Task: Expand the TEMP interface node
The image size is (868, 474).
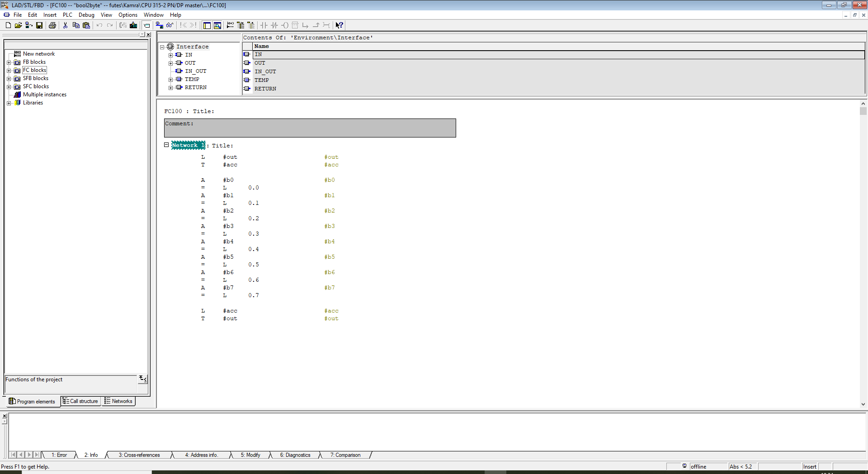Action: point(170,80)
